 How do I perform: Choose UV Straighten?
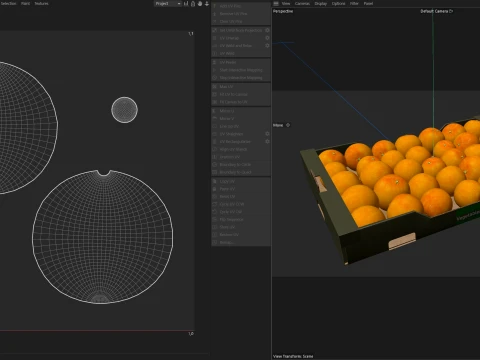click(238, 134)
